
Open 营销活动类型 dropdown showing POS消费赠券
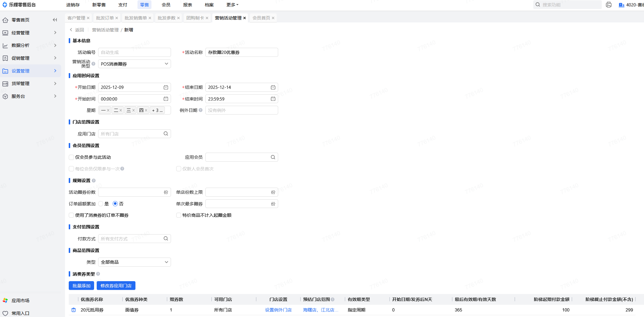point(134,64)
